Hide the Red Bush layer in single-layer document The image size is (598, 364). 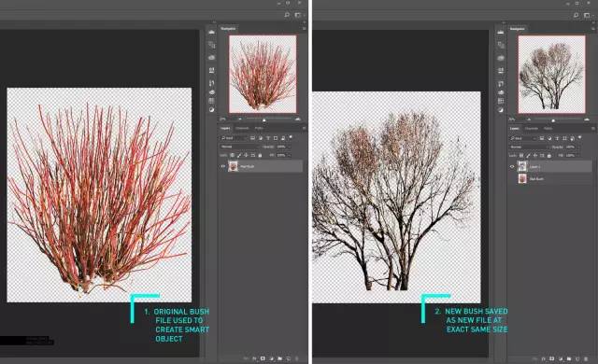coord(223,166)
